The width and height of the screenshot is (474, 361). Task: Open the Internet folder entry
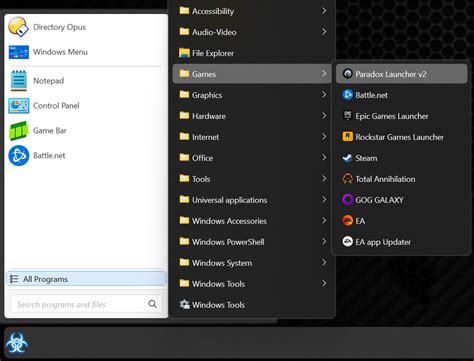click(252, 137)
